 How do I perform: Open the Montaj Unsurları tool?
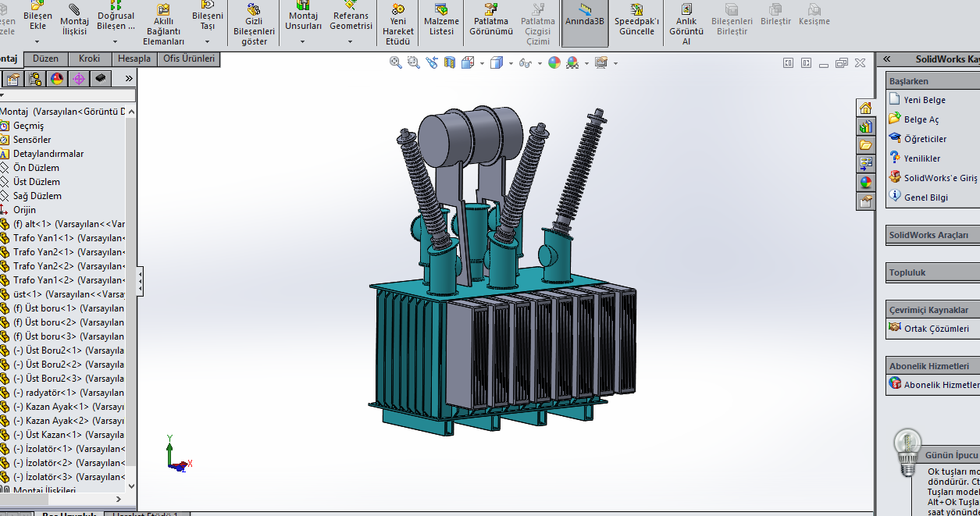[x=303, y=16]
